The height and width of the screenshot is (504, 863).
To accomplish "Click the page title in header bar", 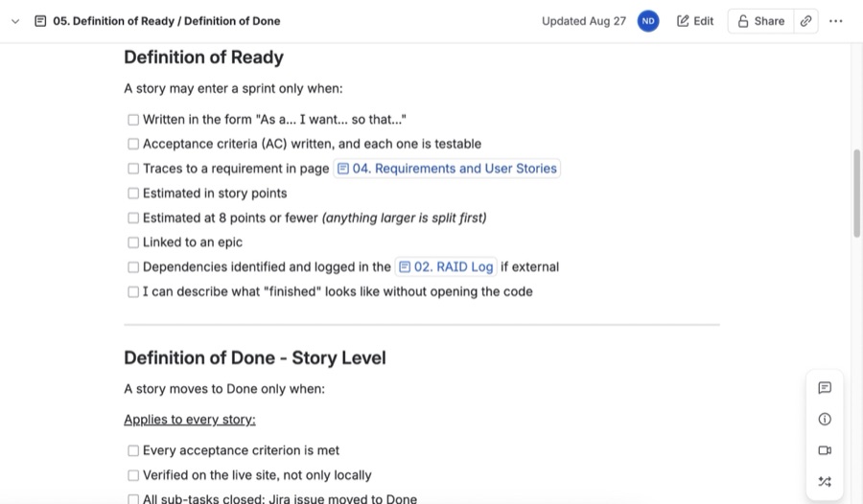I will click(166, 21).
